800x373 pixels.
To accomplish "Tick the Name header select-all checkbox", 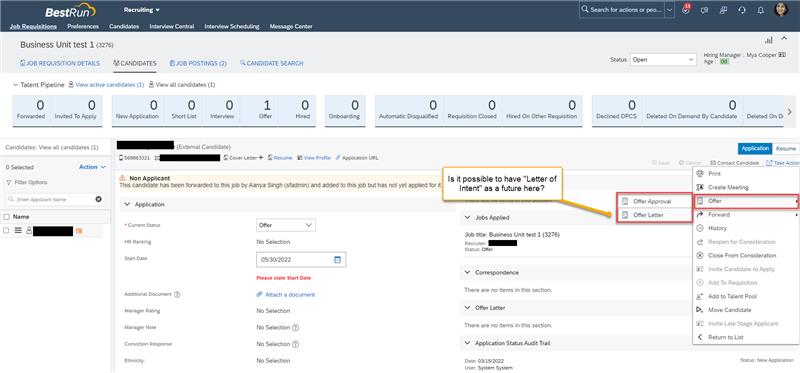I will [x=6, y=217].
